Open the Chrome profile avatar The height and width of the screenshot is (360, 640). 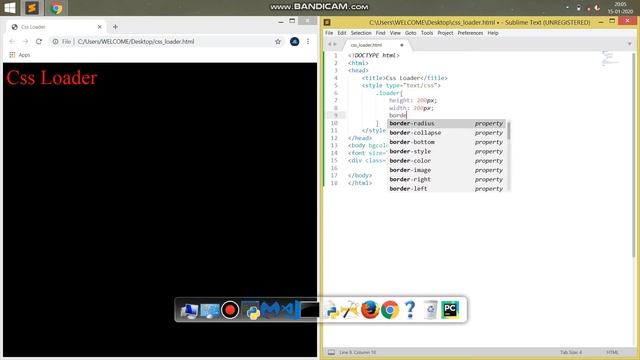[294, 42]
